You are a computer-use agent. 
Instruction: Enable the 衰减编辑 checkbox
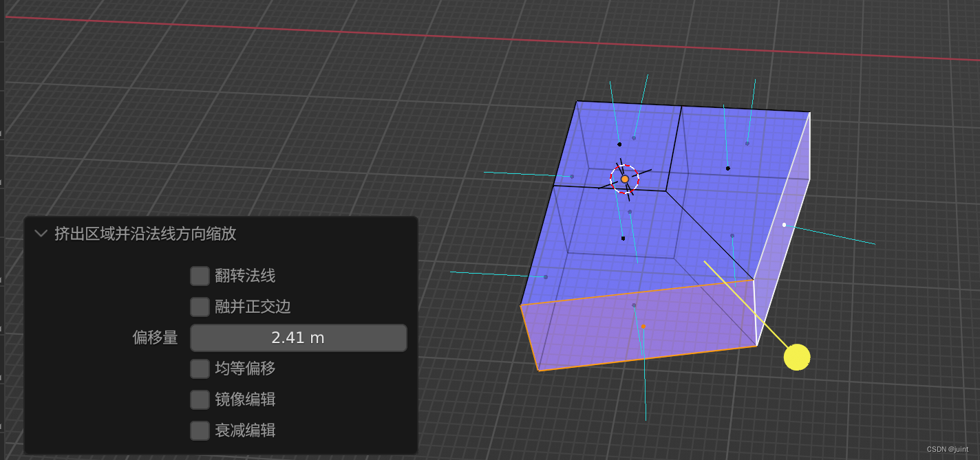click(x=200, y=430)
